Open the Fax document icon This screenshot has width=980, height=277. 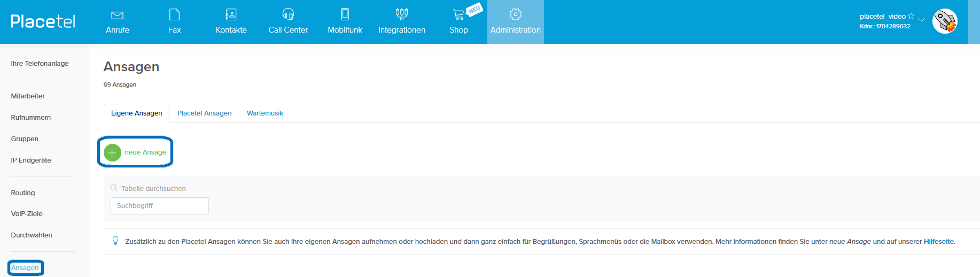click(174, 14)
